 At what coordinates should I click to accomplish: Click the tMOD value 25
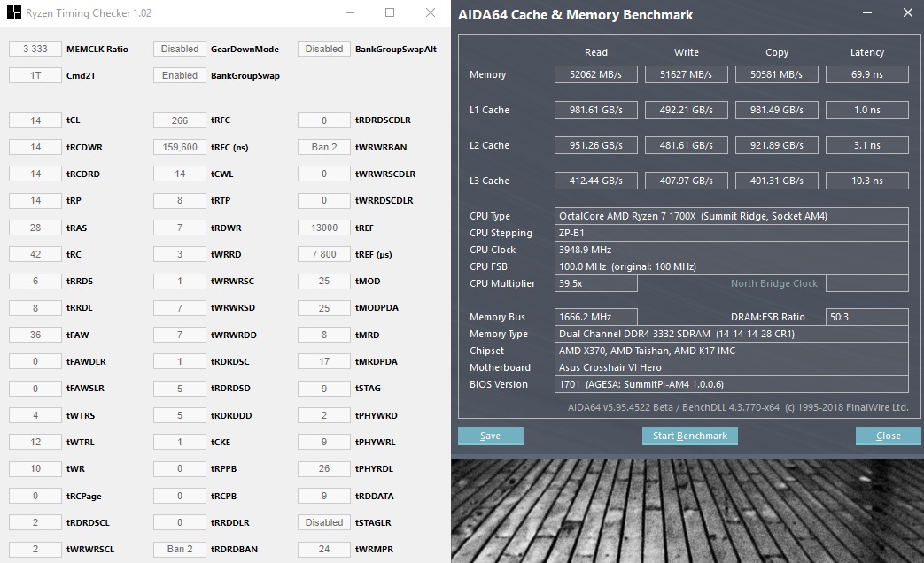point(324,281)
